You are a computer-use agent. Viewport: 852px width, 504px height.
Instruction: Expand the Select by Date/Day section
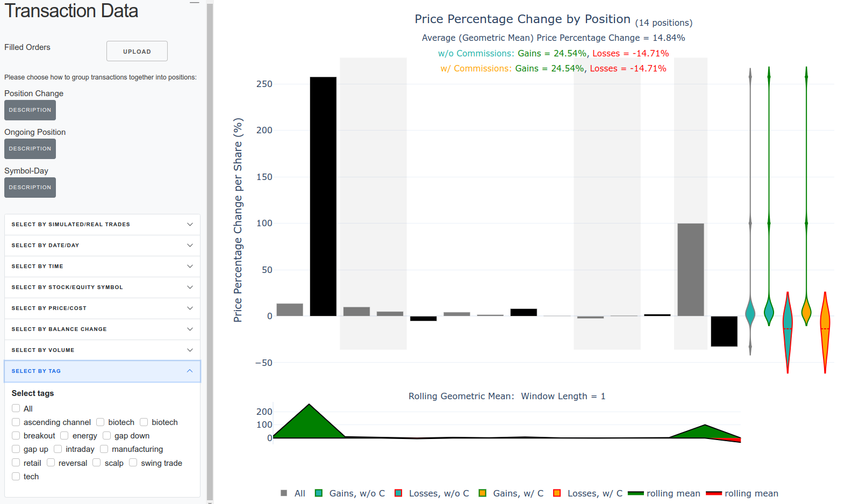pyautogui.click(x=102, y=246)
